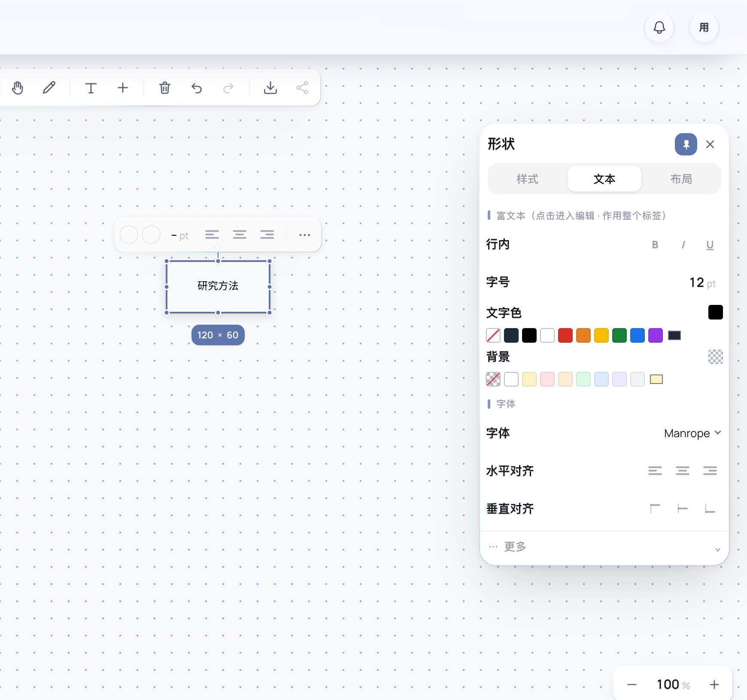This screenshot has width=747, height=700.
Task: Toggle italic inline formatting
Action: tap(683, 245)
